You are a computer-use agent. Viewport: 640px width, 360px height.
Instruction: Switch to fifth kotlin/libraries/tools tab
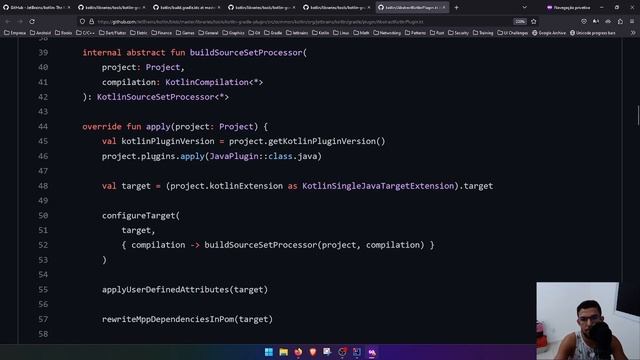336,7
